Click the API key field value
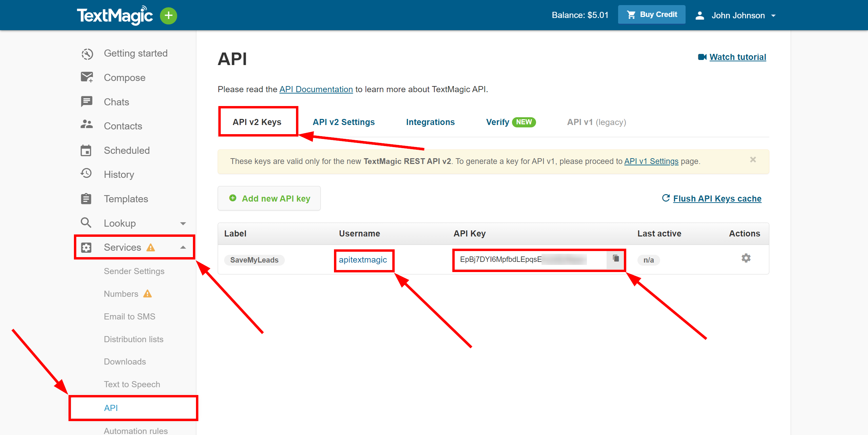The width and height of the screenshot is (868, 435). (x=530, y=260)
